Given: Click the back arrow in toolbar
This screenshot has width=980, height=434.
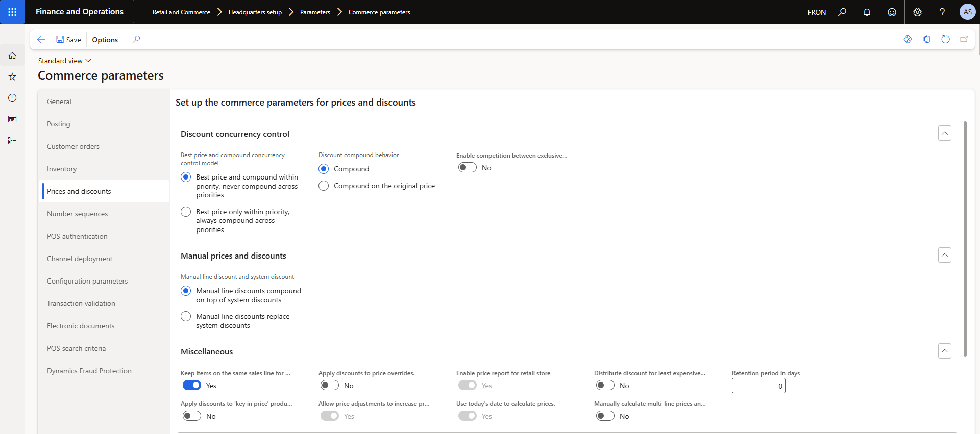Looking at the screenshot, I should point(41,40).
